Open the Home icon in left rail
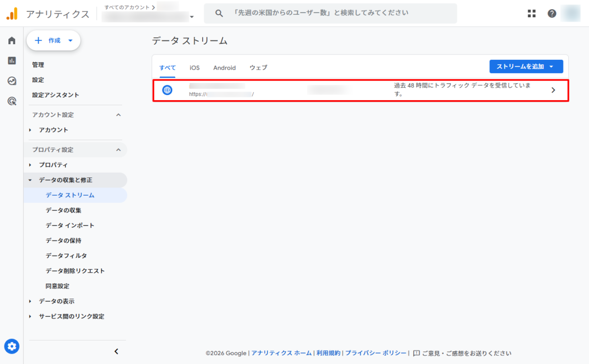 pyautogui.click(x=12, y=41)
